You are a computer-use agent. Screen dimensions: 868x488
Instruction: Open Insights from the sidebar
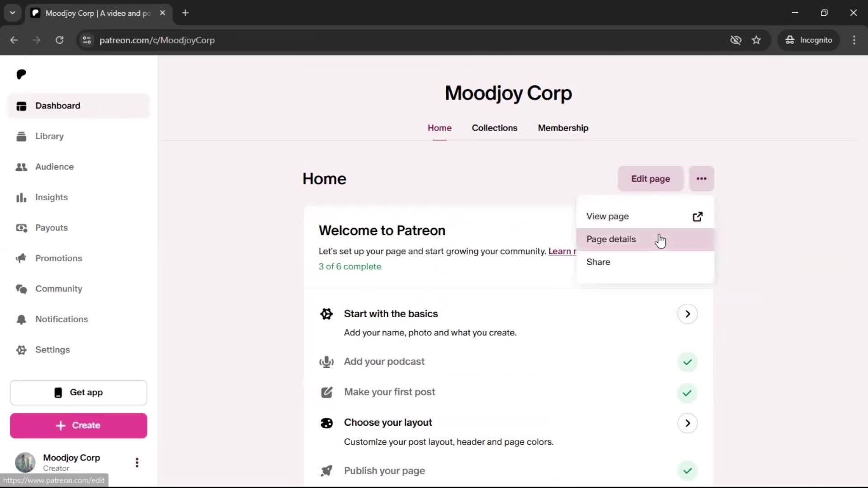(78, 197)
